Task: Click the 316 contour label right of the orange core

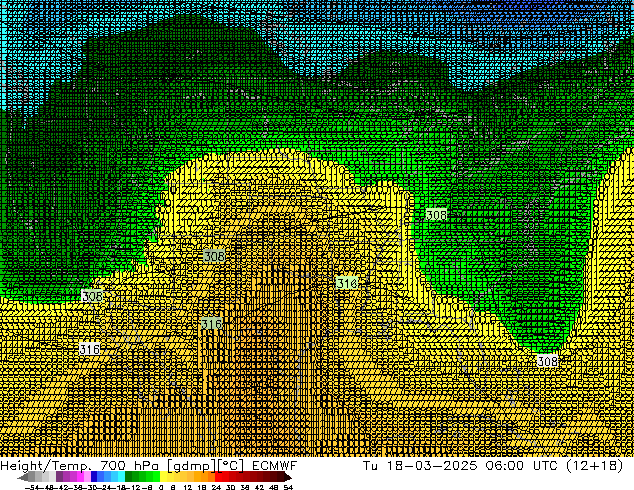Action: point(347,283)
